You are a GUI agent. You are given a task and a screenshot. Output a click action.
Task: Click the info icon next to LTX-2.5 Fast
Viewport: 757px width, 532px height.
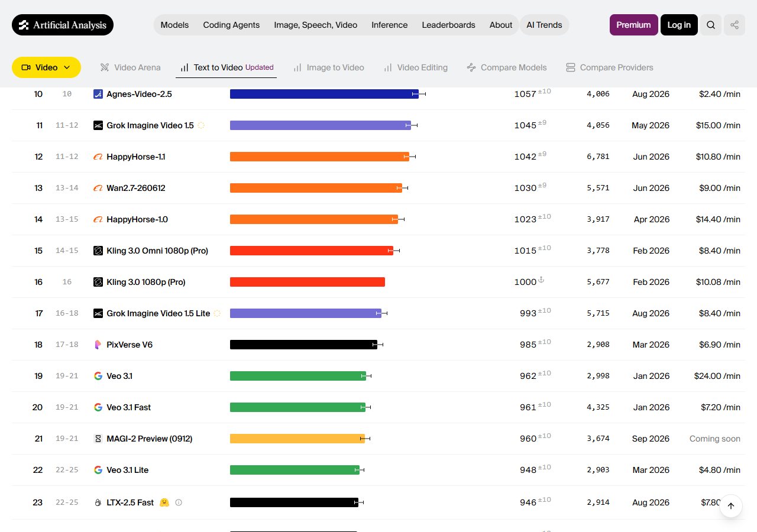pos(179,502)
